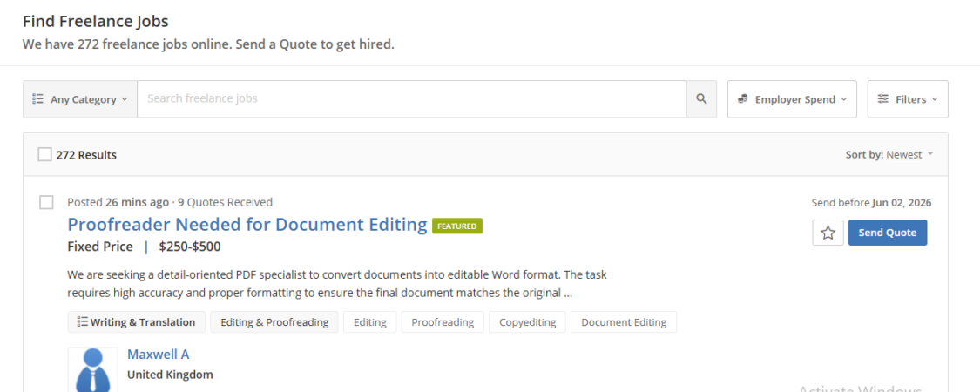Click the Document Editing skill tag
The height and width of the screenshot is (392, 980).
624,322
